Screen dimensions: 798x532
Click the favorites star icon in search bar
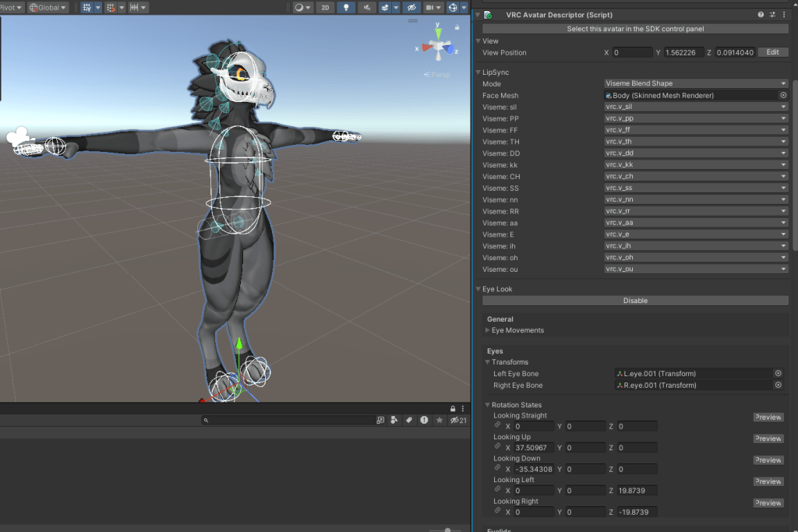[439, 420]
